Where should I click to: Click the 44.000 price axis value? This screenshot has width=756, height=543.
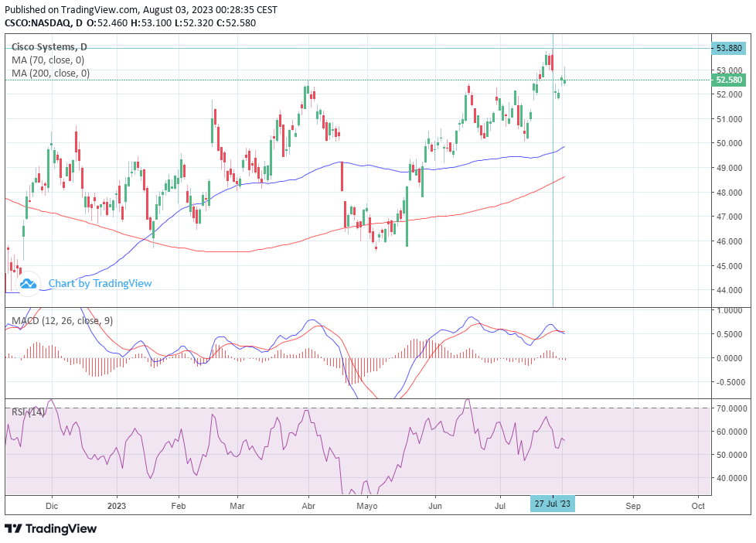click(x=730, y=291)
